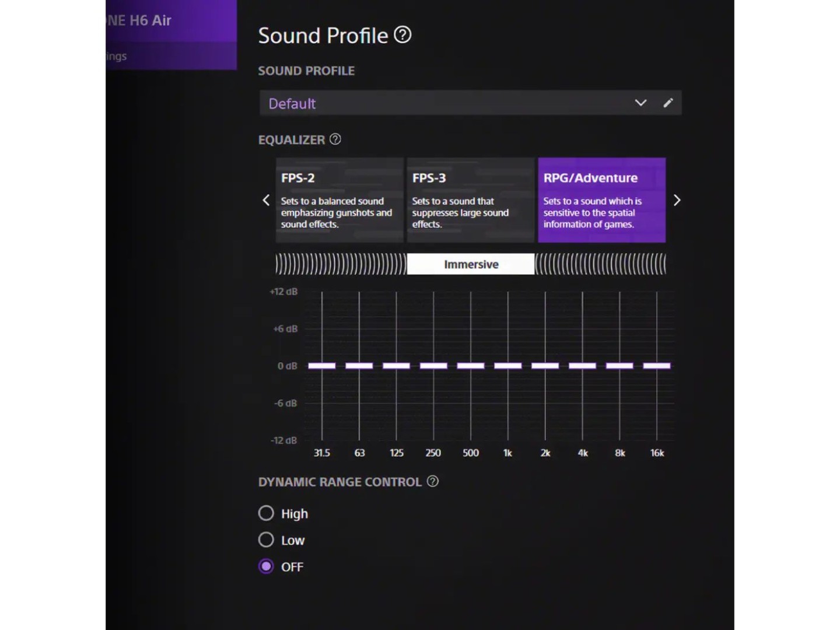Click the 2k equalizer slider handle
The height and width of the screenshot is (630, 840).
[545, 366]
